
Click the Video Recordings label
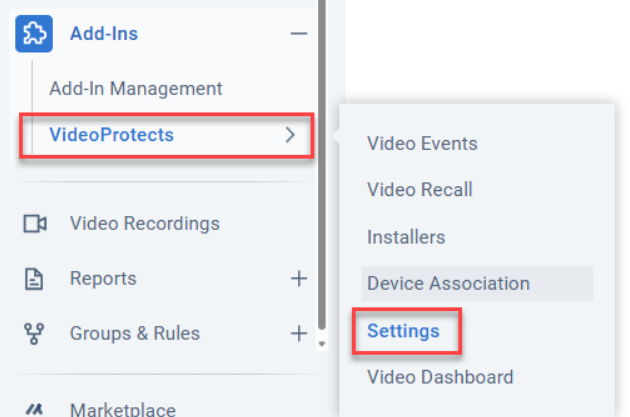click(x=145, y=224)
